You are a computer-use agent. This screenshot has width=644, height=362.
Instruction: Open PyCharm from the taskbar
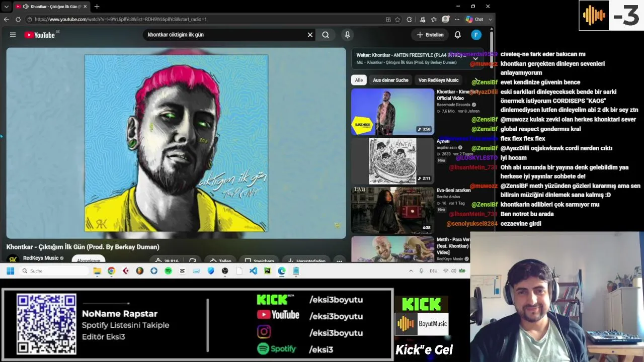(267, 271)
